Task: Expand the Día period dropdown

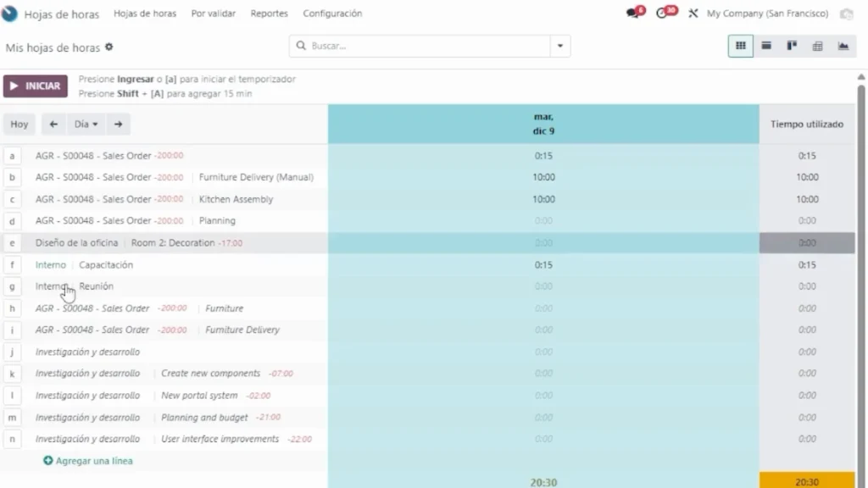Action: click(x=86, y=125)
